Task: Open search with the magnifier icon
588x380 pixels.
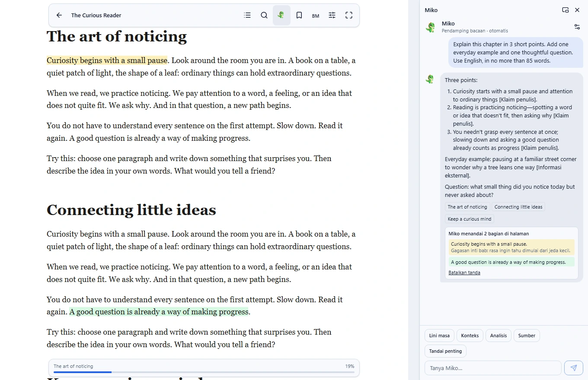Action: click(264, 15)
